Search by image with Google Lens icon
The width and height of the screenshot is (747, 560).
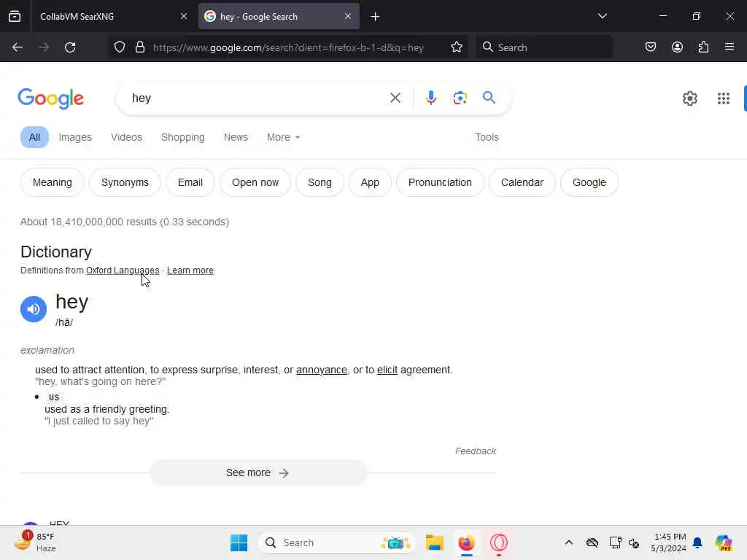[x=460, y=98]
